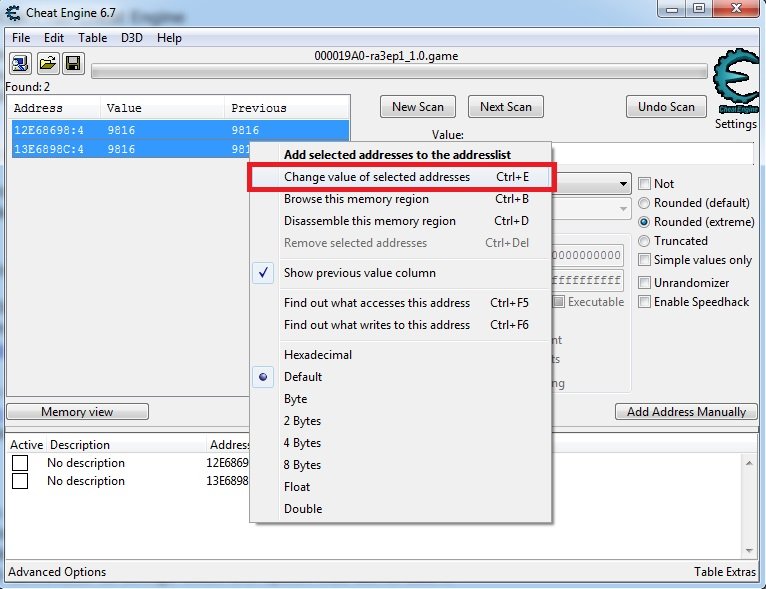This screenshot has width=766, height=589.
Task: Select Double type in context menu
Action: (x=401, y=508)
